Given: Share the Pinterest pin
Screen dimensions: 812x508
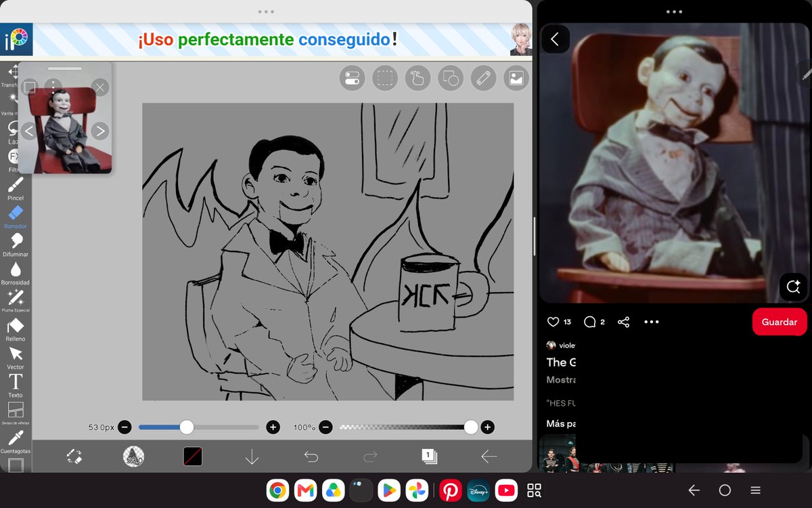Looking at the screenshot, I should click(x=624, y=322).
